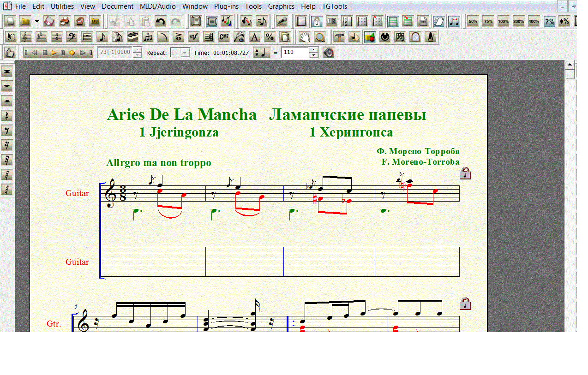Click the vertical scrollbar up arrow
Viewport: 588px width, 375px height.
tap(570, 65)
